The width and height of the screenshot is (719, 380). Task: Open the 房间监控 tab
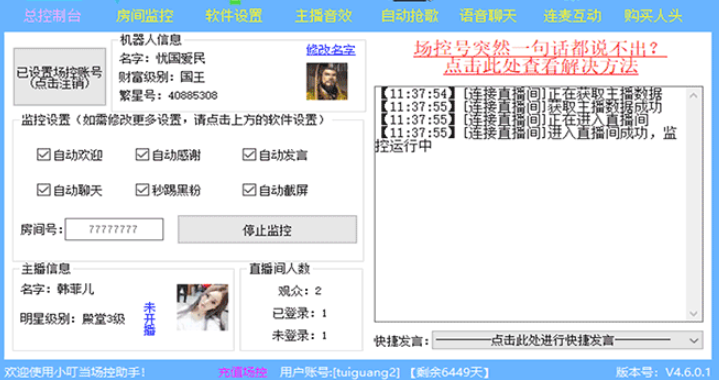pos(144,16)
